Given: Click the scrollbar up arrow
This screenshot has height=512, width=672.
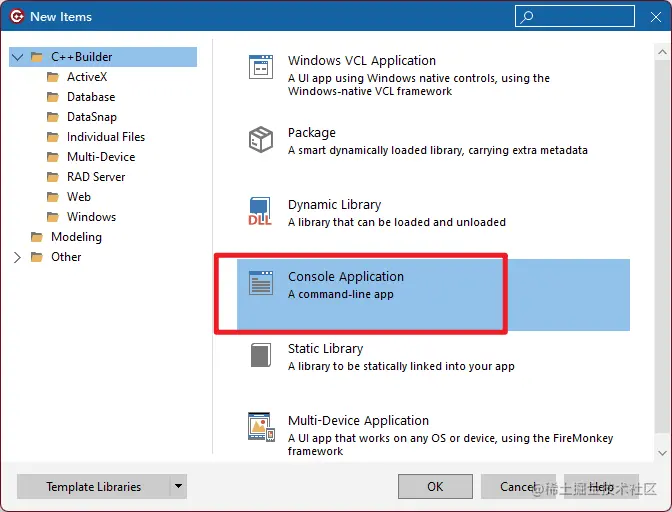Looking at the screenshot, I should (x=662, y=52).
